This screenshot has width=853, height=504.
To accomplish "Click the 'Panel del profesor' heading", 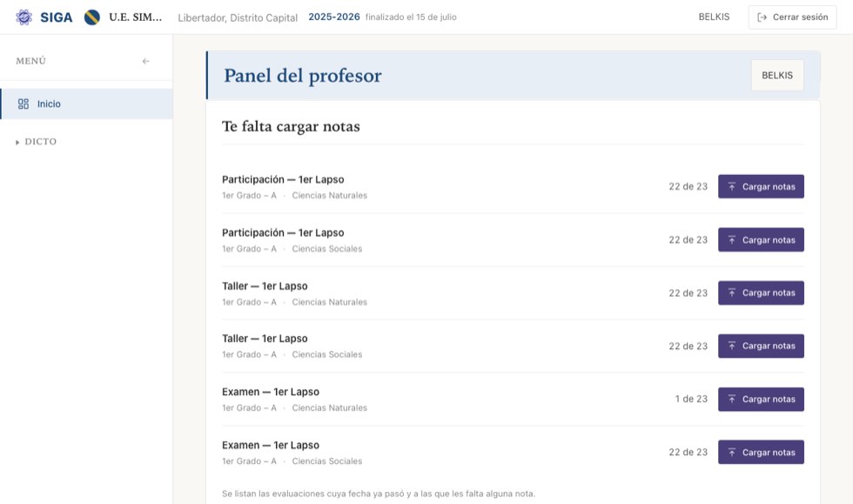I will (303, 75).
